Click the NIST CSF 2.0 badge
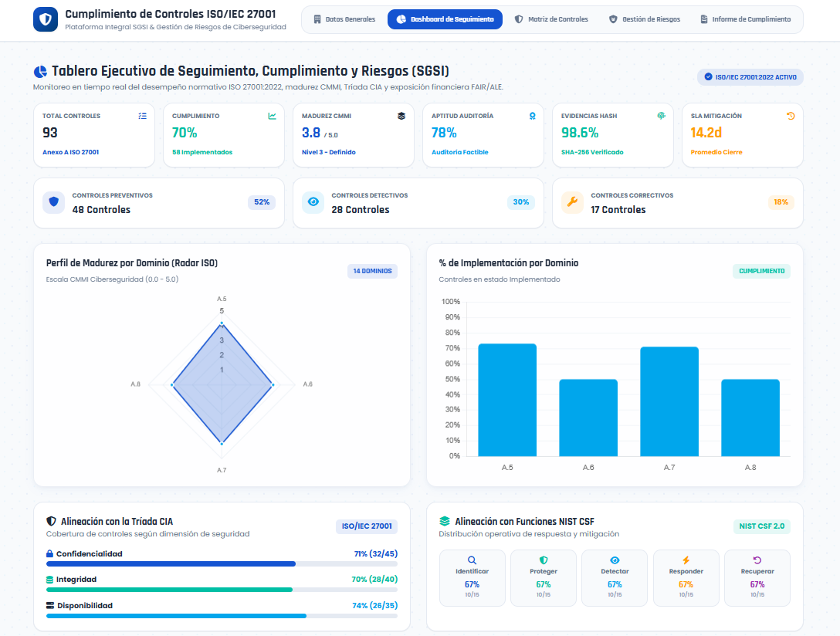840x636 pixels. 761,526
